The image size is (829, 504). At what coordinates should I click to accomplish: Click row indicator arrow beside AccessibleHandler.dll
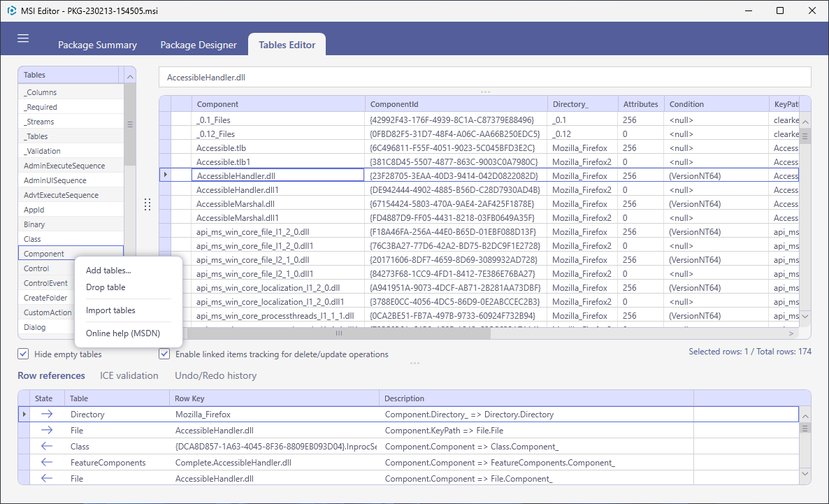(166, 175)
